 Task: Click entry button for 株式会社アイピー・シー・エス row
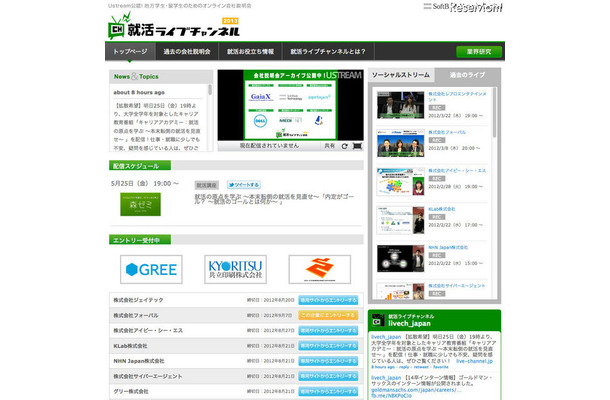[328, 330]
